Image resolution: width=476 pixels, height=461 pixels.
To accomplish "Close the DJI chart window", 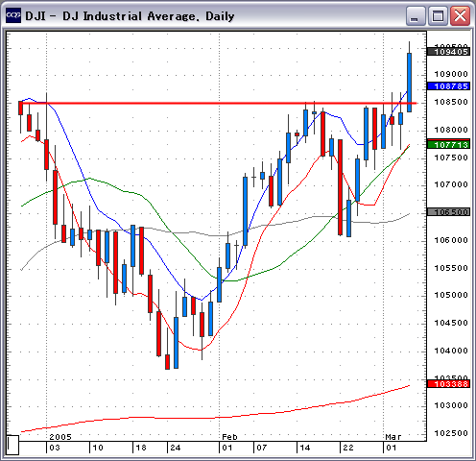I will [460, 15].
